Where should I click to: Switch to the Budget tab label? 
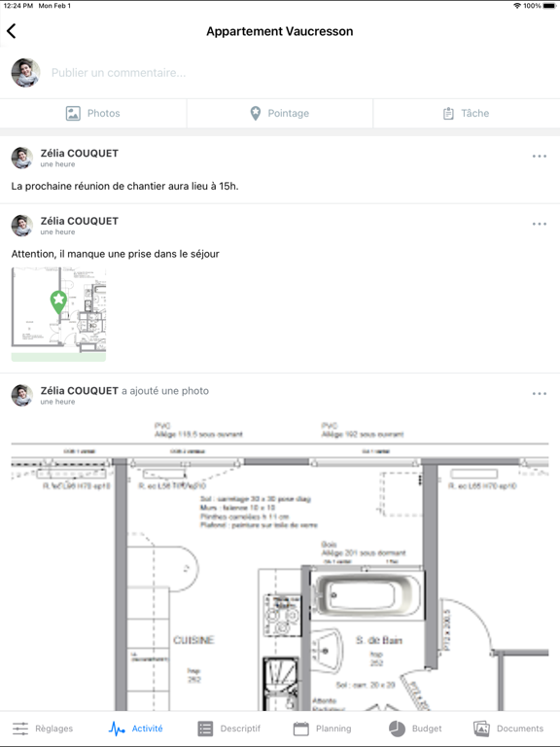click(427, 729)
